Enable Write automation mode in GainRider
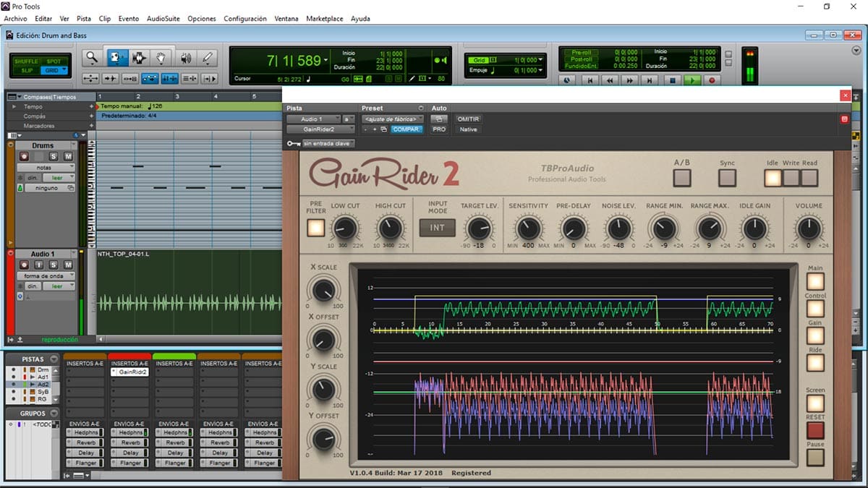Image resolution: width=868 pixels, height=488 pixels. tap(791, 177)
